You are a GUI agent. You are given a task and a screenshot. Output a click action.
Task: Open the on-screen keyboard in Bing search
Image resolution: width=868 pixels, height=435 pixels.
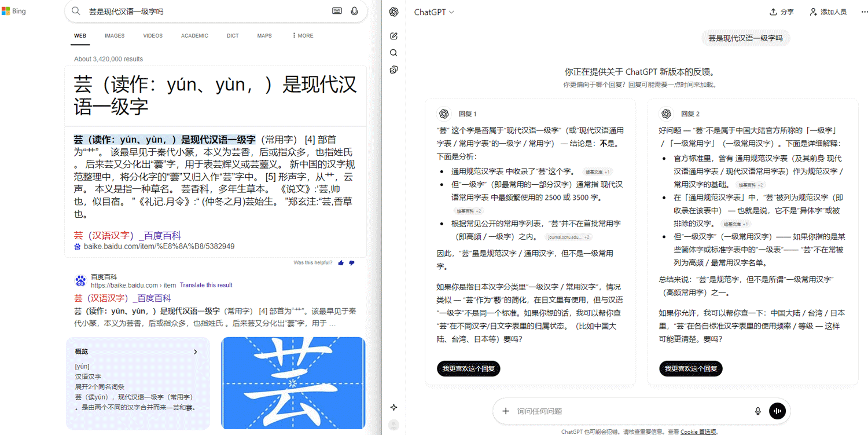coord(337,11)
